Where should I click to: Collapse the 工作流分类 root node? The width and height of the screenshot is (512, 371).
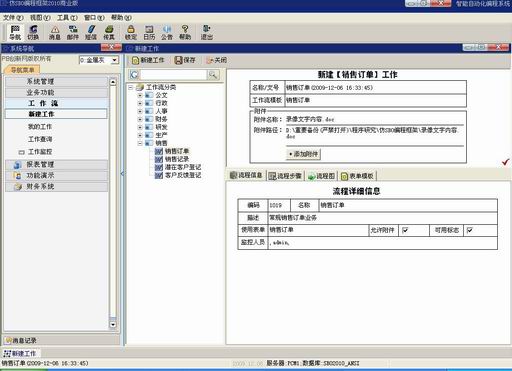point(131,87)
